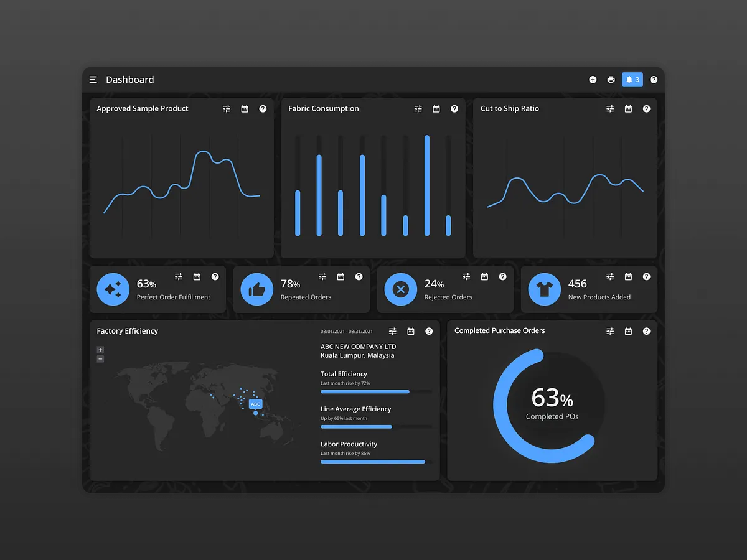Click the calendar icon on Cut to Ship Ratio
Image resolution: width=747 pixels, height=560 pixels.
pos(628,108)
